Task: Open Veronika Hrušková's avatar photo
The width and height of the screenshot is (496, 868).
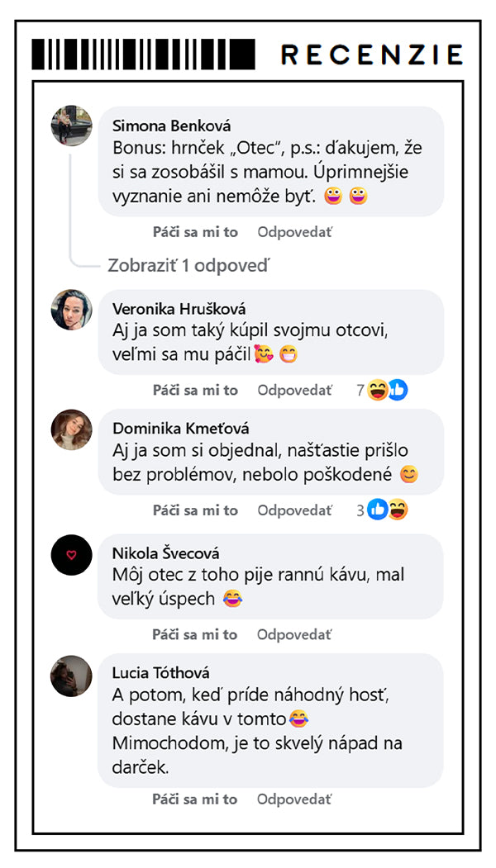Action: [71, 310]
